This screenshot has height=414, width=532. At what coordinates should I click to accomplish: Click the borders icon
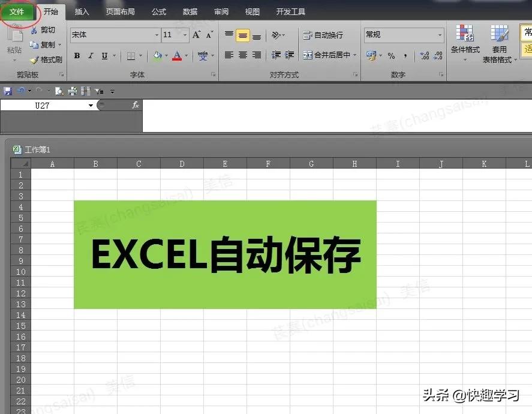[131, 56]
